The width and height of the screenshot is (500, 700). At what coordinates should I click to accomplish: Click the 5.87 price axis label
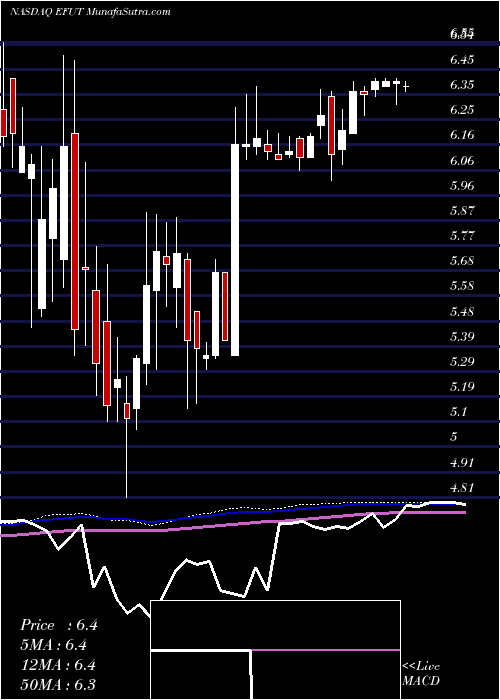pos(462,210)
